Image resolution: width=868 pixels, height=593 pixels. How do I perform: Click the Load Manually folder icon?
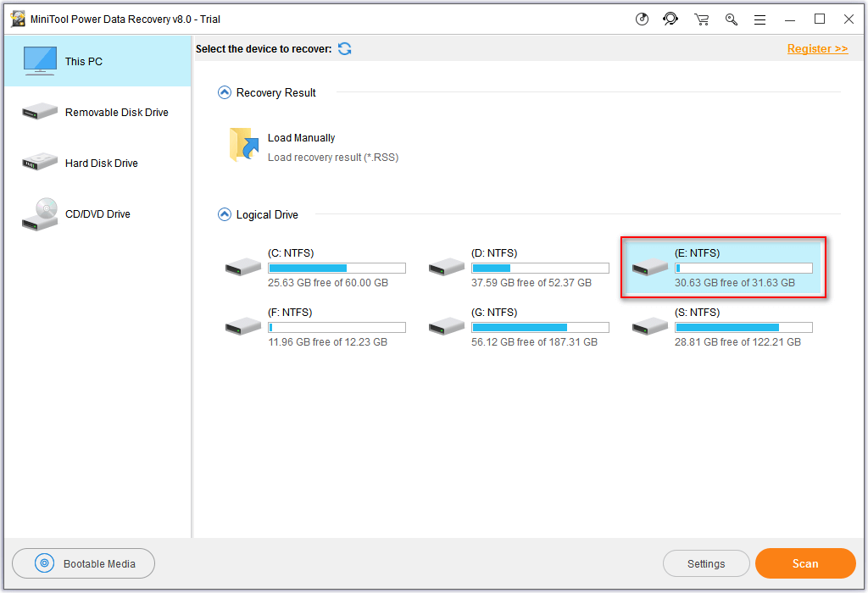point(244,144)
